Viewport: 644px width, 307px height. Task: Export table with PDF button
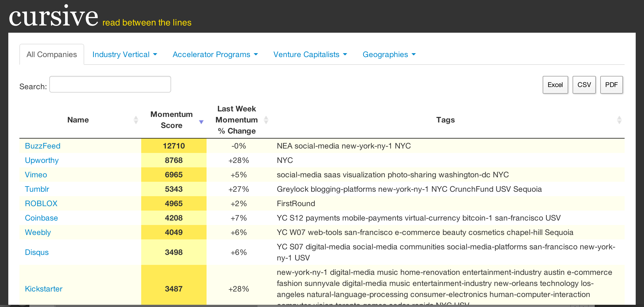tap(612, 85)
